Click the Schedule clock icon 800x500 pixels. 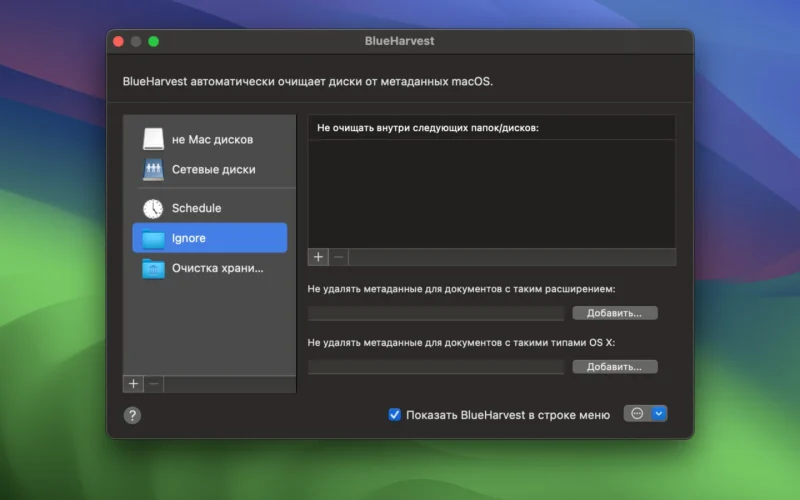click(153, 208)
